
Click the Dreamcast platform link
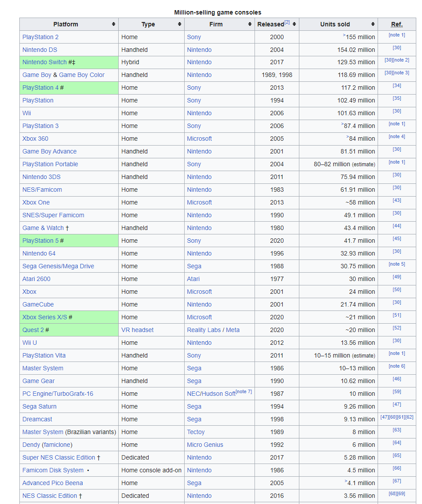[37, 419]
